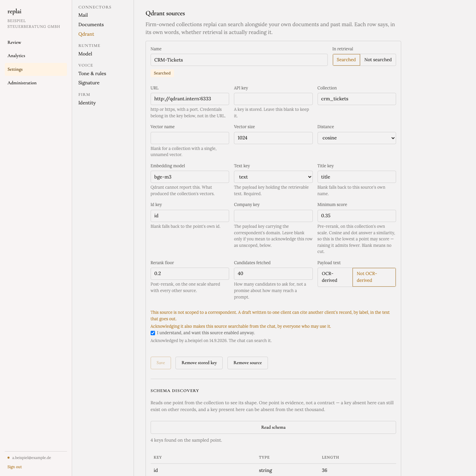The width and height of the screenshot is (476, 476).
Task: Click the 'string' type cell
Action: click(266, 470)
